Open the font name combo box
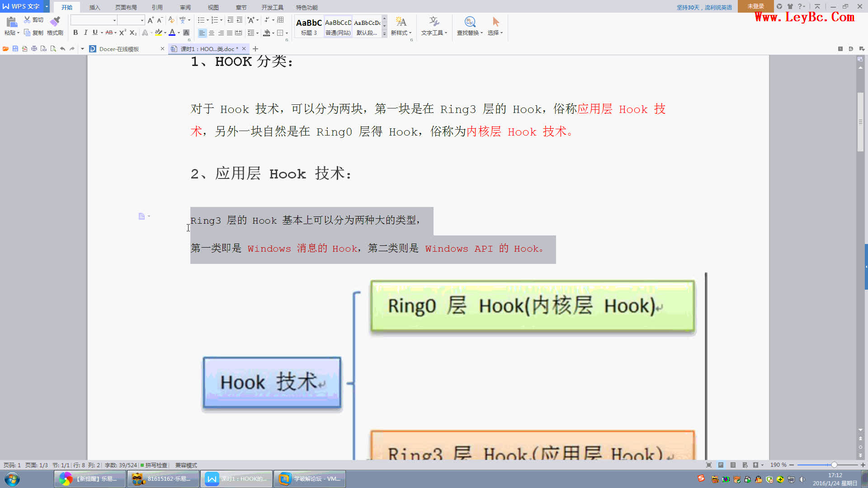 [x=94, y=20]
